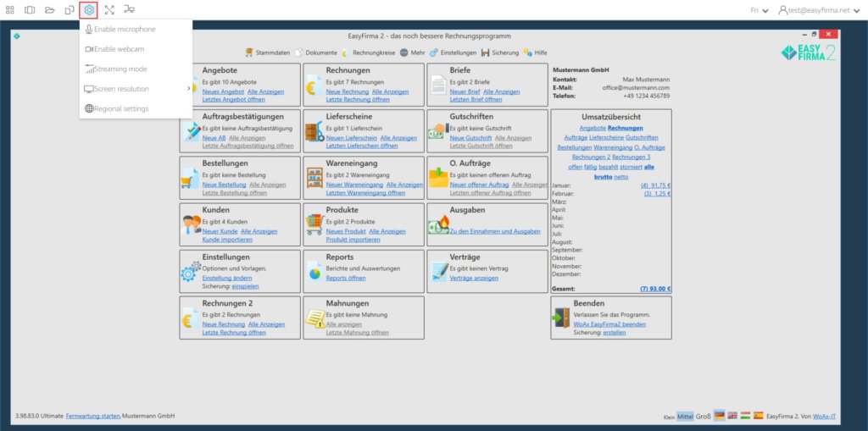Click WoAx EasyFirma2 beenden link

coord(610,324)
